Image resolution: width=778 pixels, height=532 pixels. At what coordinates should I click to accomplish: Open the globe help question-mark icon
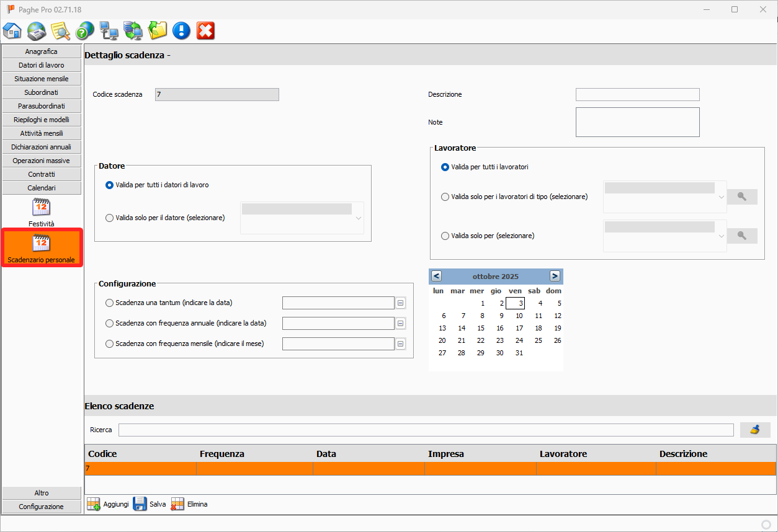[x=84, y=30]
